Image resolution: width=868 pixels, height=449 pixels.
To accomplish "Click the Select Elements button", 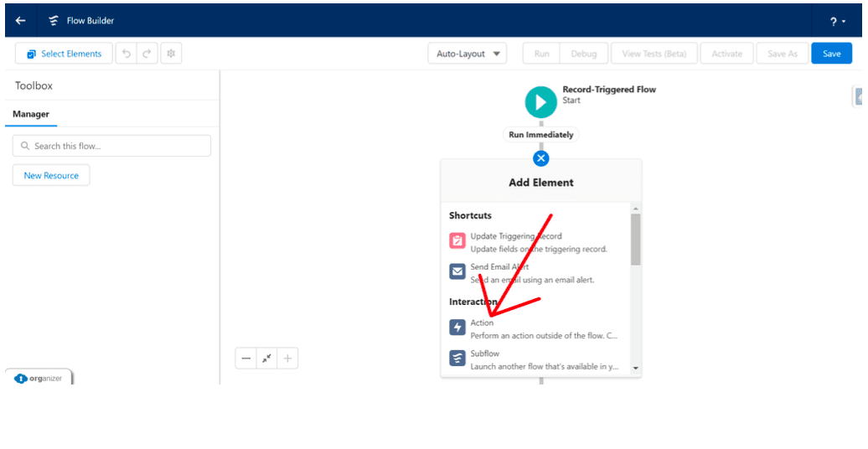I will [64, 54].
